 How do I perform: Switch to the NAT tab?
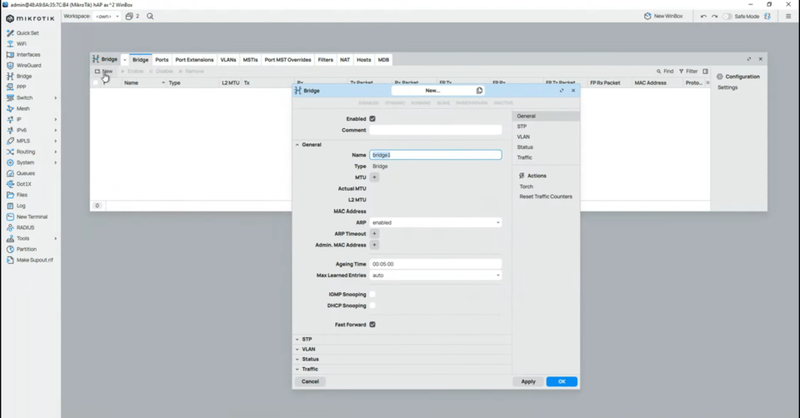coord(345,60)
